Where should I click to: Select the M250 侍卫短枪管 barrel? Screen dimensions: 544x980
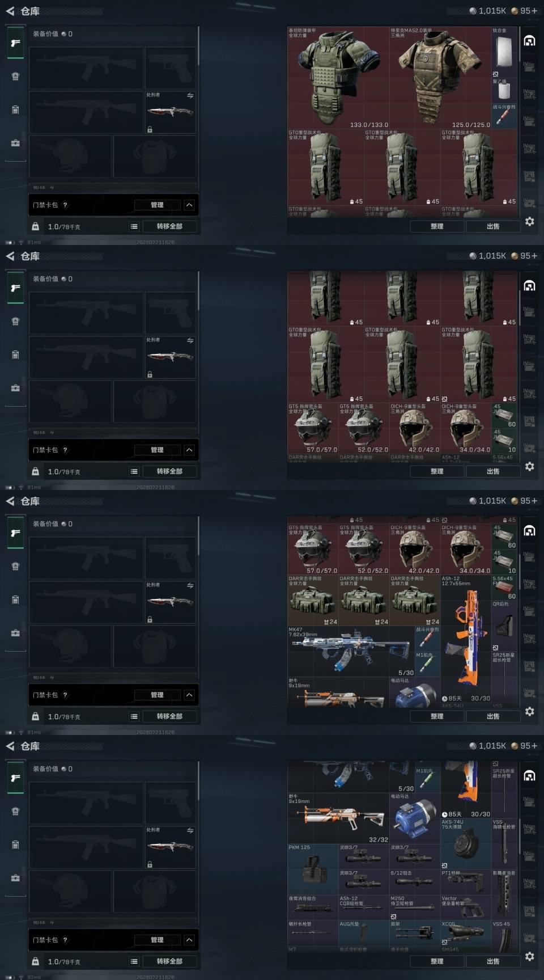tap(415, 908)
